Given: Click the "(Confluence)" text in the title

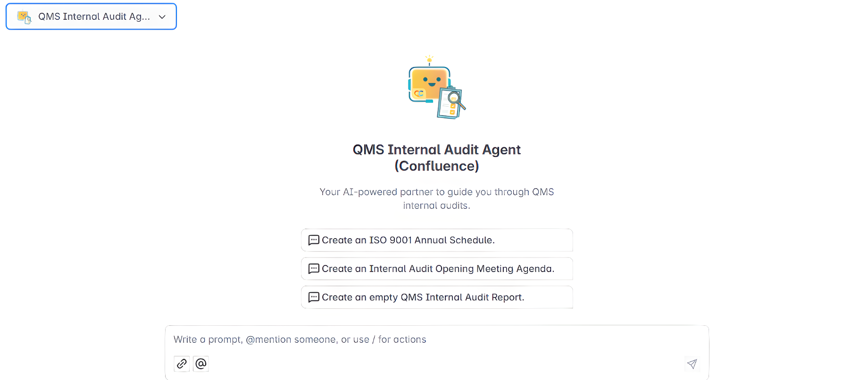Looking at the screenshot, I should pyautogui.click(x=436, y=166).
